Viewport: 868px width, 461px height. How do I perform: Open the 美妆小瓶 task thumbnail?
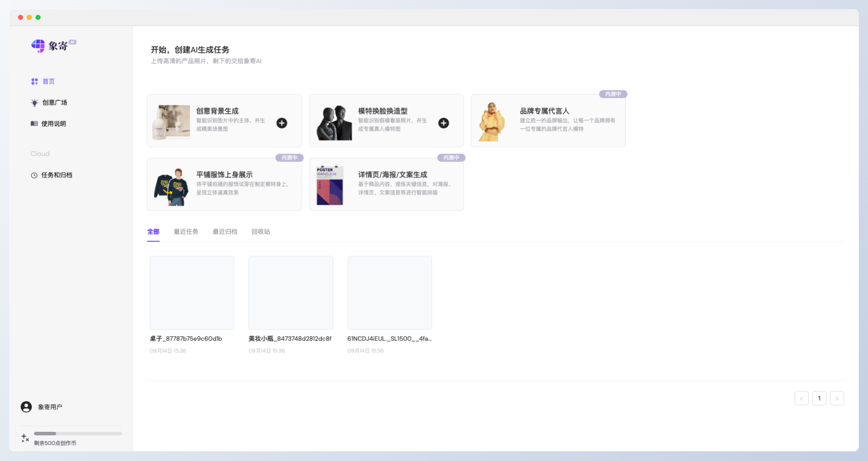(290, 292)
